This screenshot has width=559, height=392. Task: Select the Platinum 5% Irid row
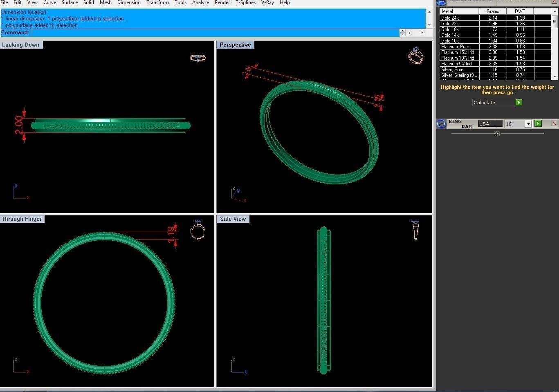(x=496, y=64)
